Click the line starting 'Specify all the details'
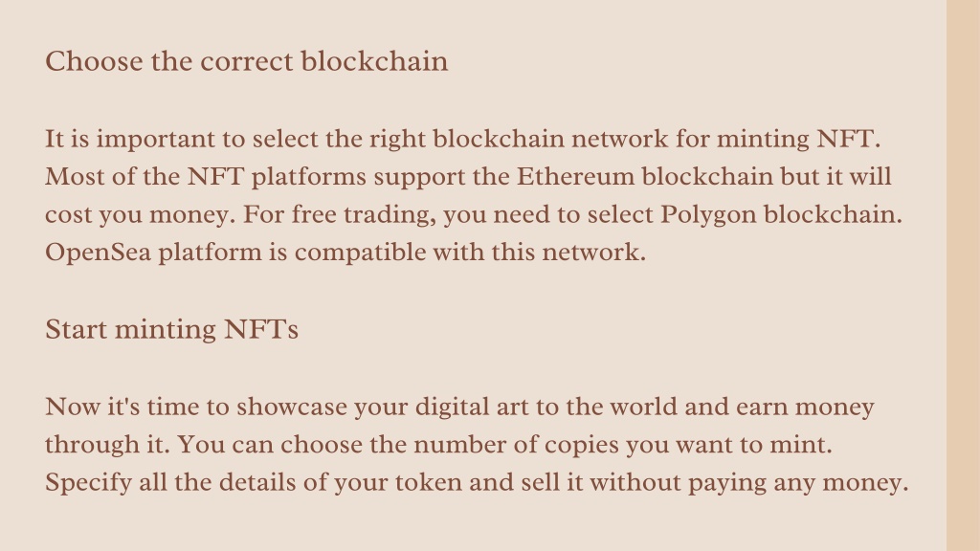 (477, 483)
